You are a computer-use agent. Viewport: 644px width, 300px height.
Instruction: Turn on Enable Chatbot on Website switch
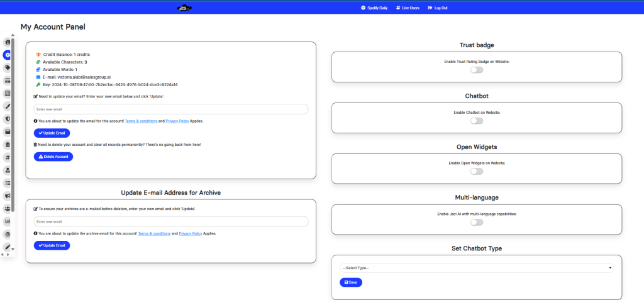(x=477, y=121)
